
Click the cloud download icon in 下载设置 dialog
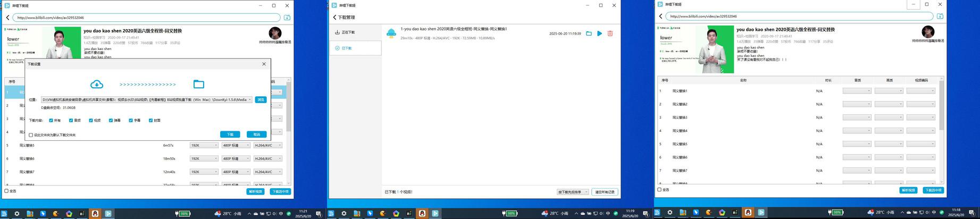pyautogui.click(x=97, y=84)
